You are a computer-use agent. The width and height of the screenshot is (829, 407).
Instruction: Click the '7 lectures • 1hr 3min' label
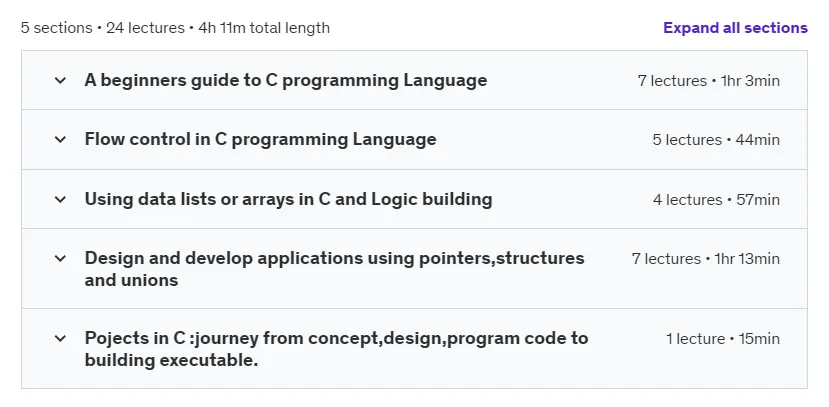pos(708,81)
